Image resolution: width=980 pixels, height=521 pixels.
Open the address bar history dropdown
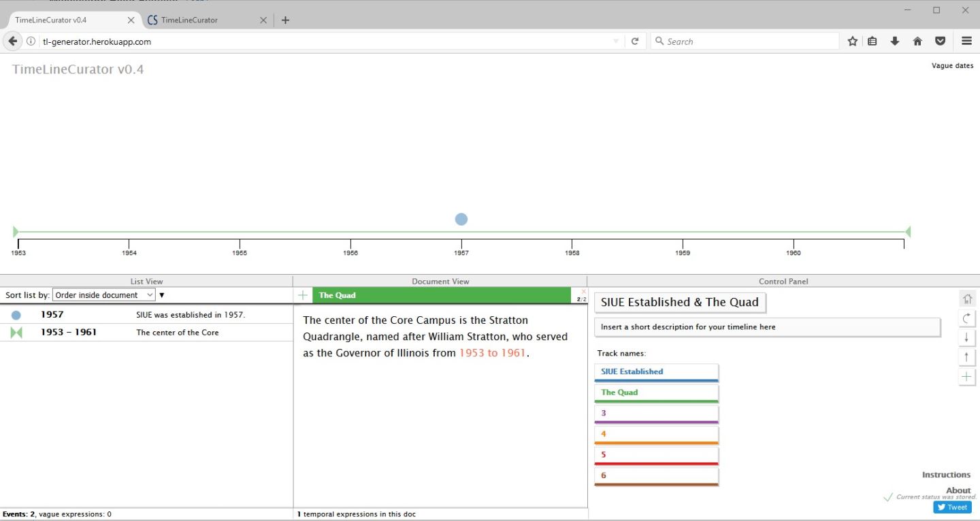pos(616,41)
